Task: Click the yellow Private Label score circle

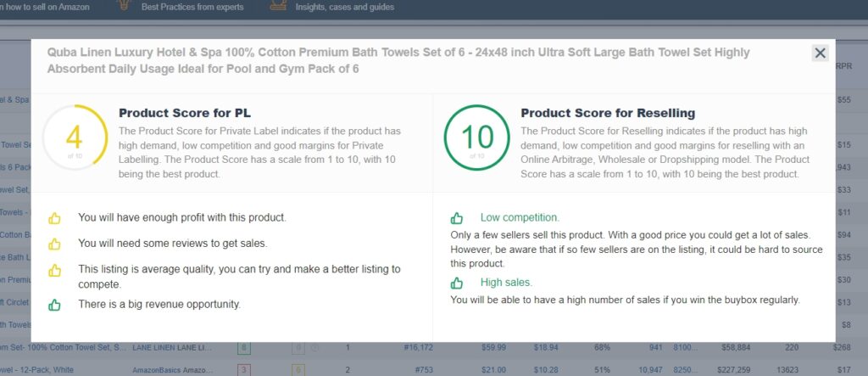Action: [73, 138]
